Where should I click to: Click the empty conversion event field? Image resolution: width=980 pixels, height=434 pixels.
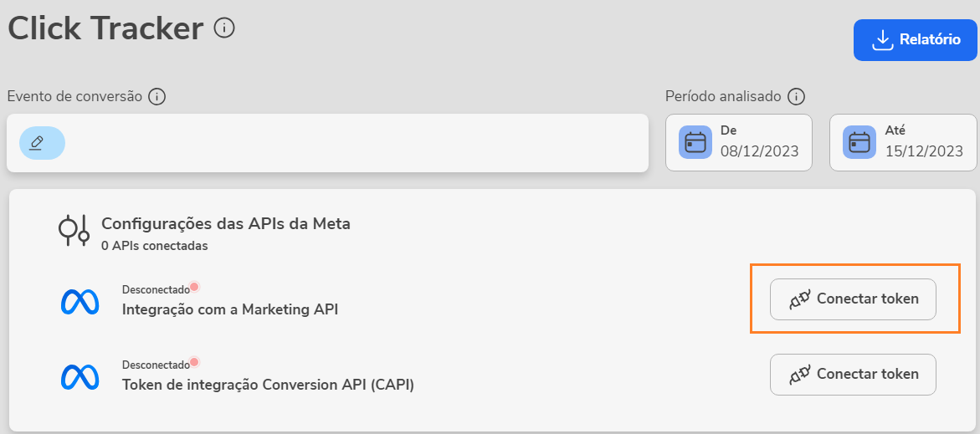click(x=351, y=143)
